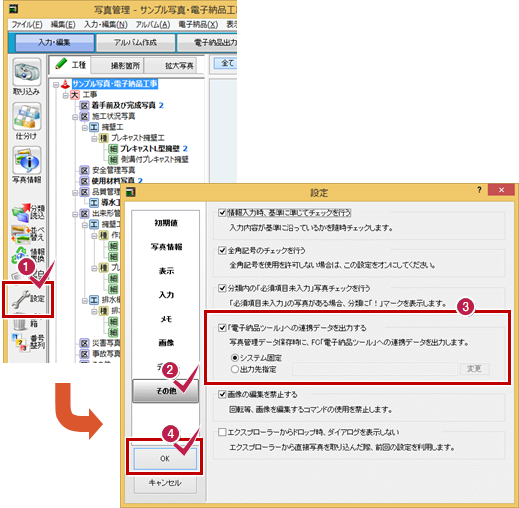This screenshot has height=508, width=519.
Task: Click the キャンセル button
Action: click(x=165, y=483)
